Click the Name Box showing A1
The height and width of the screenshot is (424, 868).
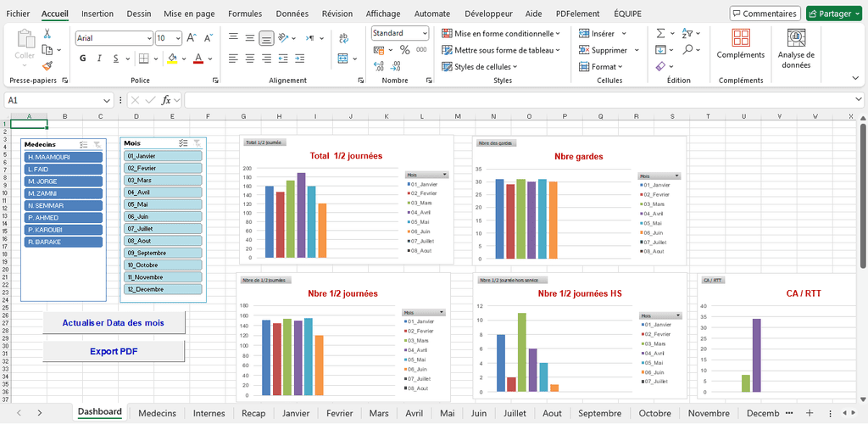[53, 100]
